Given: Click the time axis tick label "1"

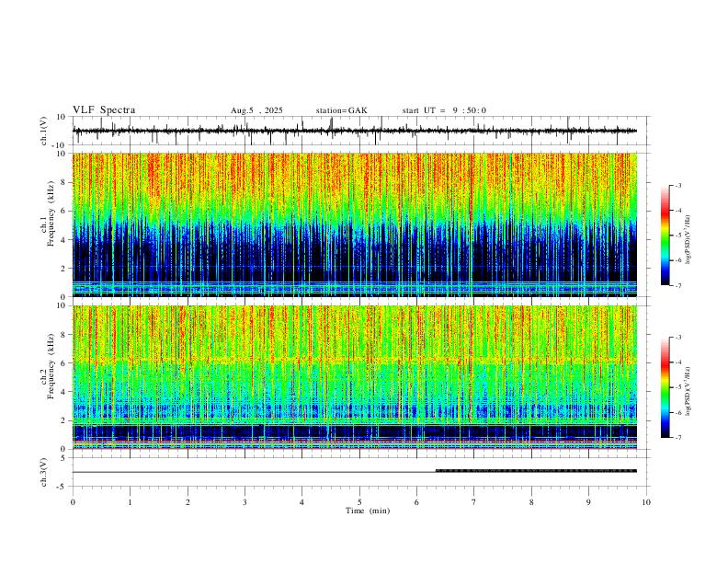Looking at the screenshot, I should click(130, 502).
